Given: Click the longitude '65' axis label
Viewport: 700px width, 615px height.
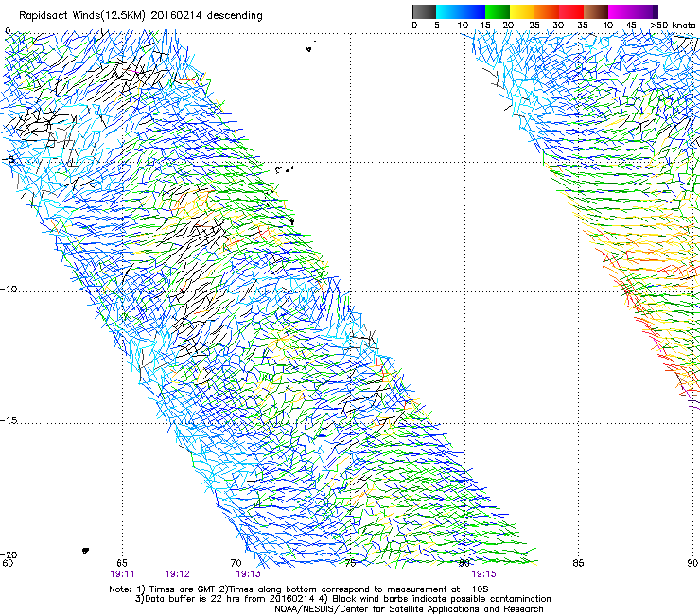Looking at the screenshot, I should pyautogui.click(x=122, y=563).
